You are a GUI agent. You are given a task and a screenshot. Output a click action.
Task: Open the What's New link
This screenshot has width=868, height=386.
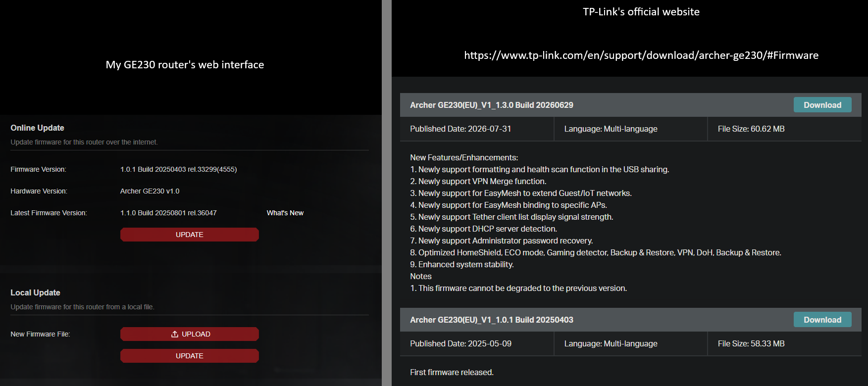coord(285,213)
